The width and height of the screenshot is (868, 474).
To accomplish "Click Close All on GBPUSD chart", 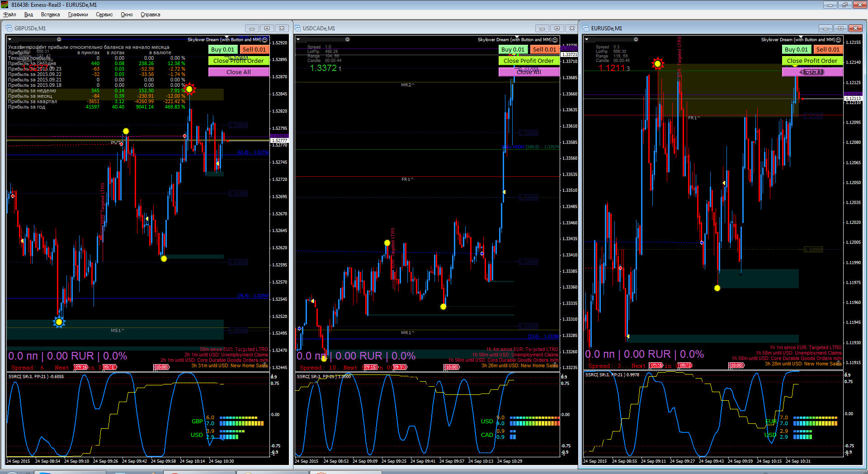I will (239, 72).
